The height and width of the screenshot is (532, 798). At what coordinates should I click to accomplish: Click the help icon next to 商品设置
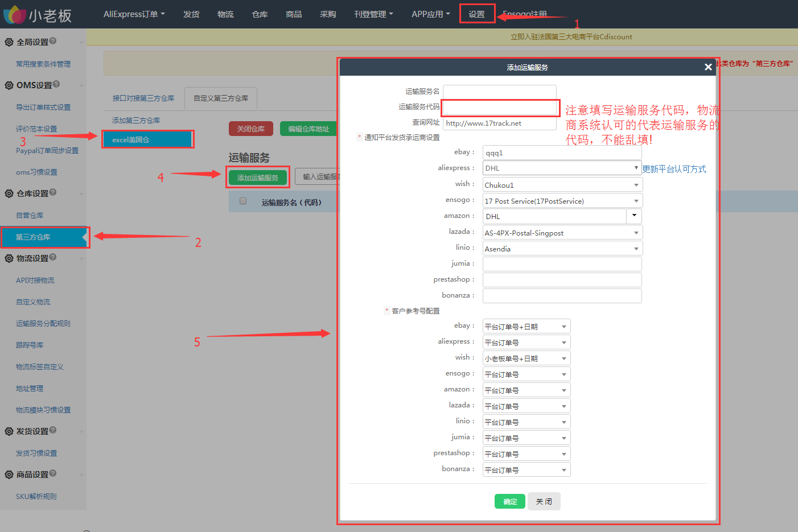53,473
